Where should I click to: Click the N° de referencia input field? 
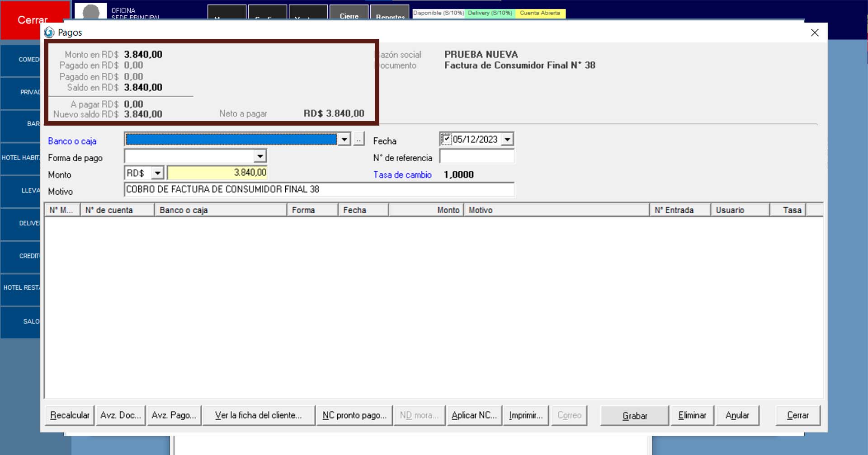[476, 157]
